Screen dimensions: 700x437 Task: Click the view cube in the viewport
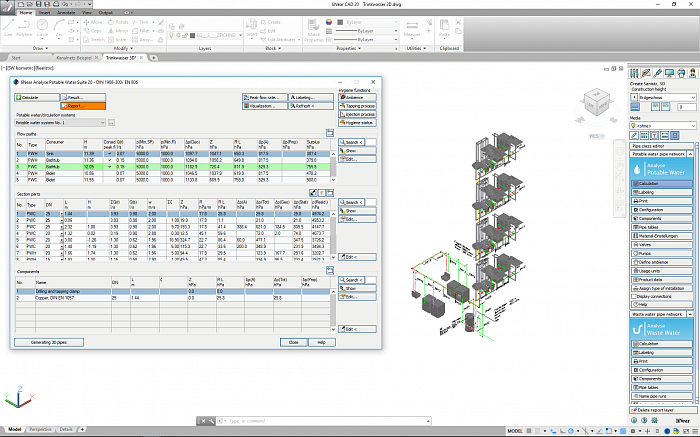coord(596,104)
